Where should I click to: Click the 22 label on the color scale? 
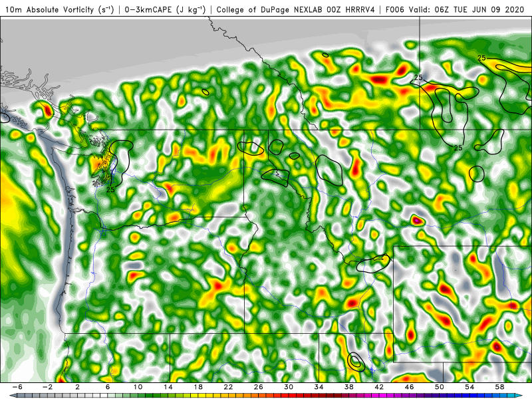tap(228, 387)
